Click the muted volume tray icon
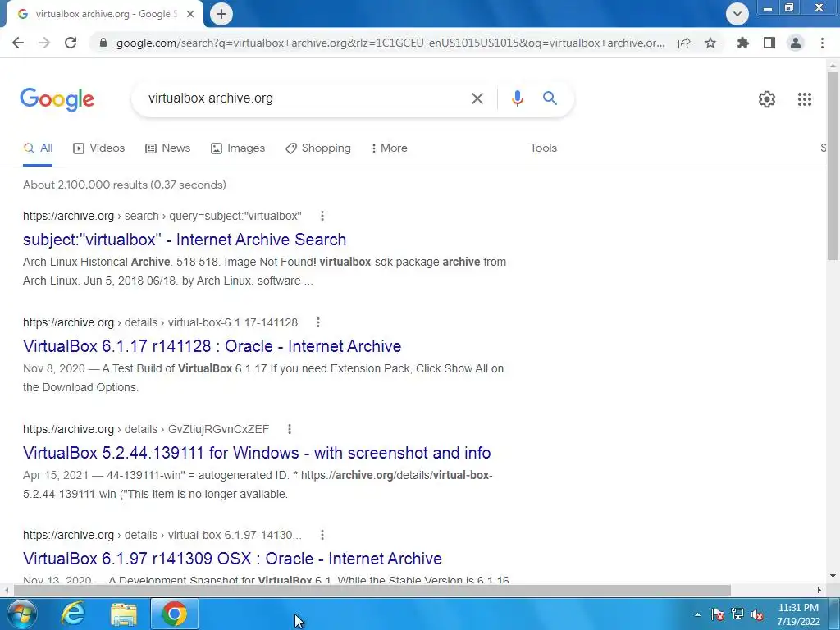 (757, 614)
